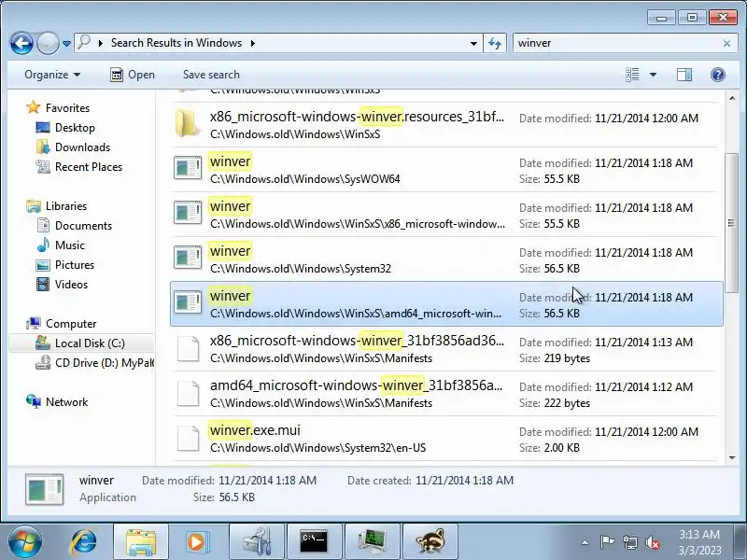The width and height of the screenshot is (747, 560).
Task: Click Save search
Action: click(x=211, y=75)
